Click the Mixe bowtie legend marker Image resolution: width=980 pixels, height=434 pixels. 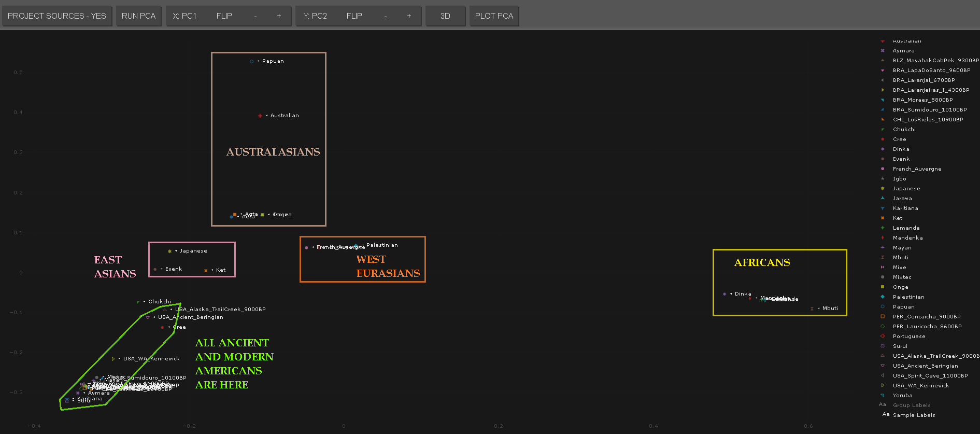pyautogui.click(x=883, y=268)
